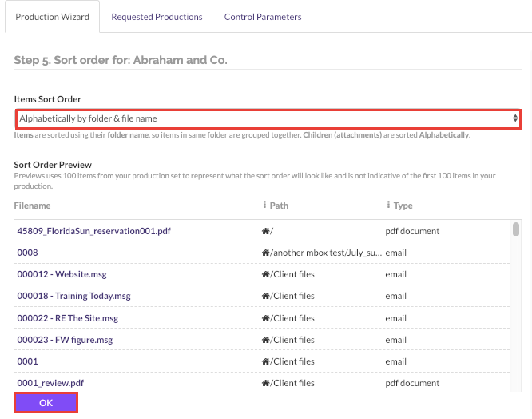Click home icon in 0001_review.pdf row
The width and height of the screenshot is (532, 419).
(x=265, y=383)
